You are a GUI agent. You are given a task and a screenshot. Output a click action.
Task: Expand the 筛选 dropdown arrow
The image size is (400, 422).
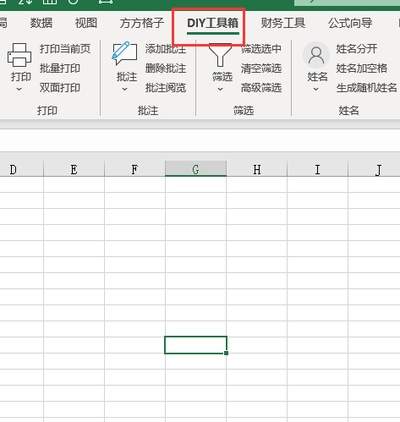pyautogui.click(x=220, y=89)
